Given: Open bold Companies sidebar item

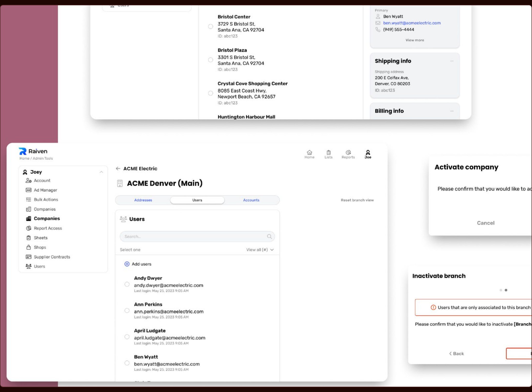Looking at the screenshot, I should (x=46, y=218).
